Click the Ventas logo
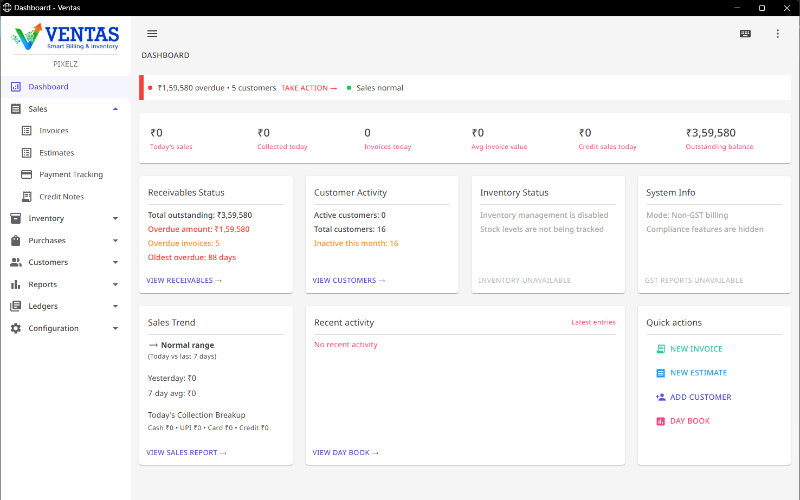This screenshot has width=800, height=500. tap(65, 37)
